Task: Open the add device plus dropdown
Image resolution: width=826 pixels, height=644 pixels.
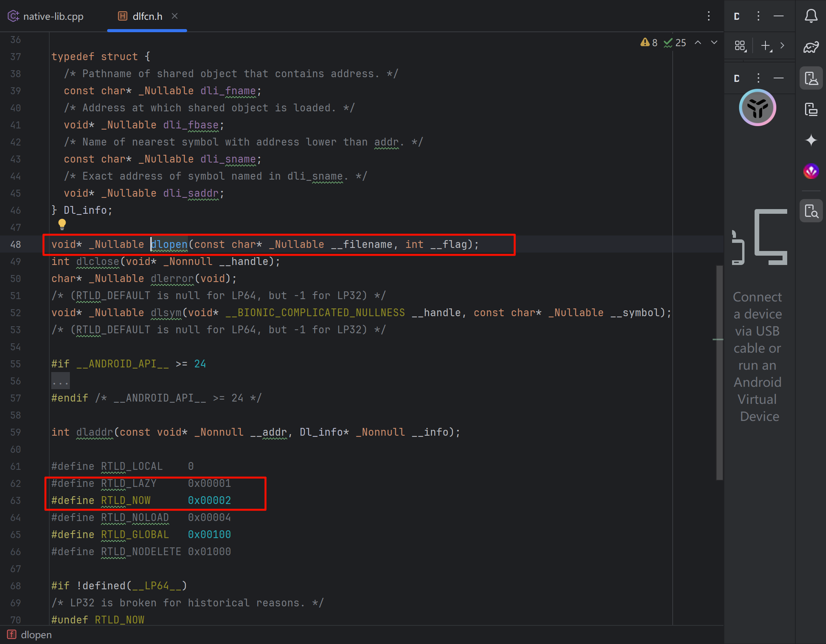Action: pyautogui.click(x=766, y=46)
